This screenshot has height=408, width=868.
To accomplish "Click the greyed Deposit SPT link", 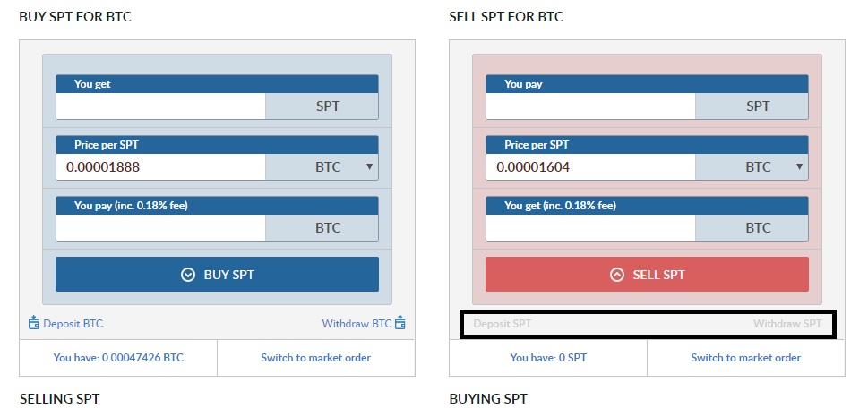I will 503,323.
